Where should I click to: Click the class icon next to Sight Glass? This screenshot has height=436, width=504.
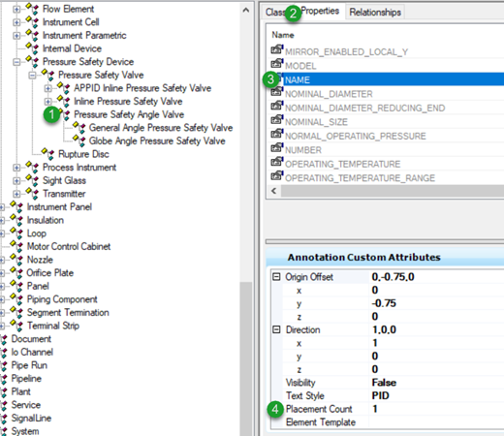pos(32,180)
